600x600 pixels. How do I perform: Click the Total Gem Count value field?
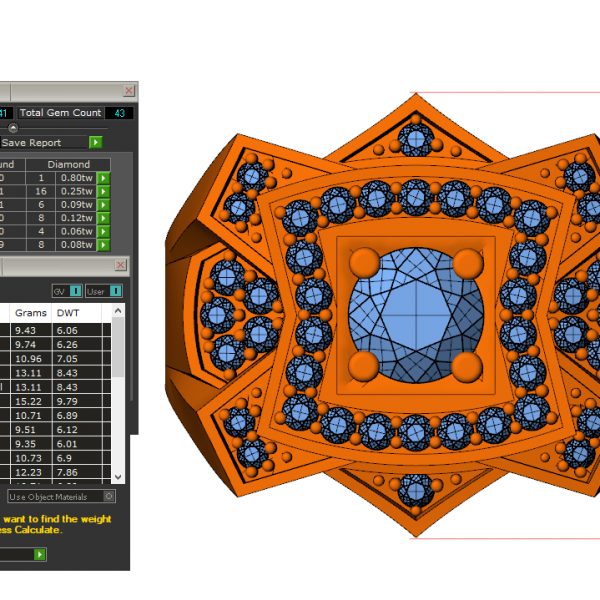coord(118,113)
